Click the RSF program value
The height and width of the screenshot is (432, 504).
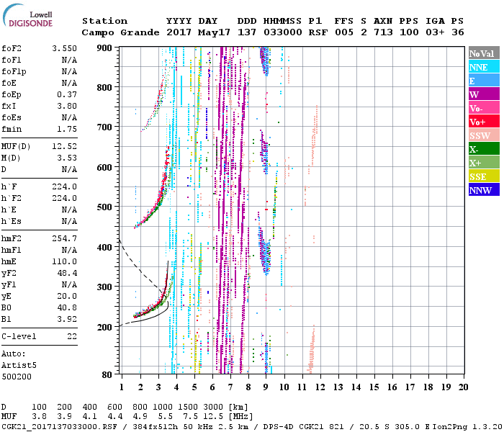(x=318, y=32)
